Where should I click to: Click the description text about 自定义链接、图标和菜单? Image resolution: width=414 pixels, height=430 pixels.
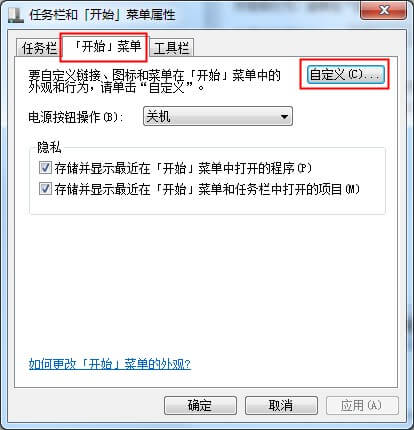[154, 81]
